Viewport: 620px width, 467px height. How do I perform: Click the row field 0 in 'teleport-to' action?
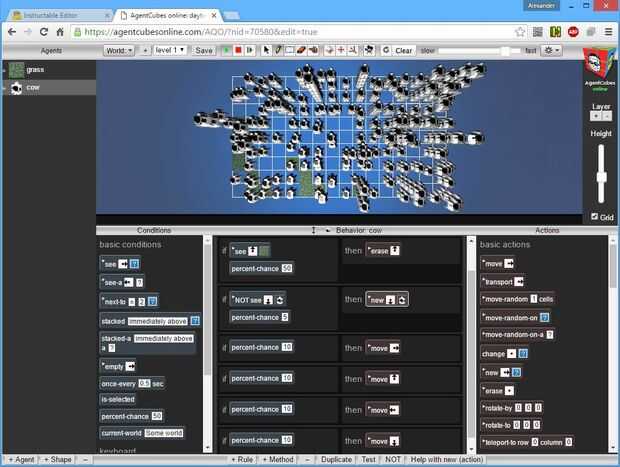click(535, 442)
